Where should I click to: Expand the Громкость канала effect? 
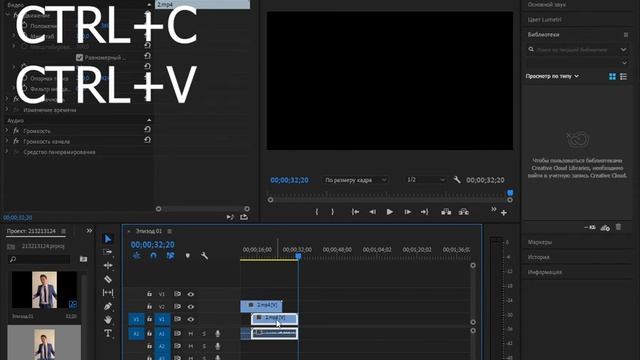pos(7,141)
